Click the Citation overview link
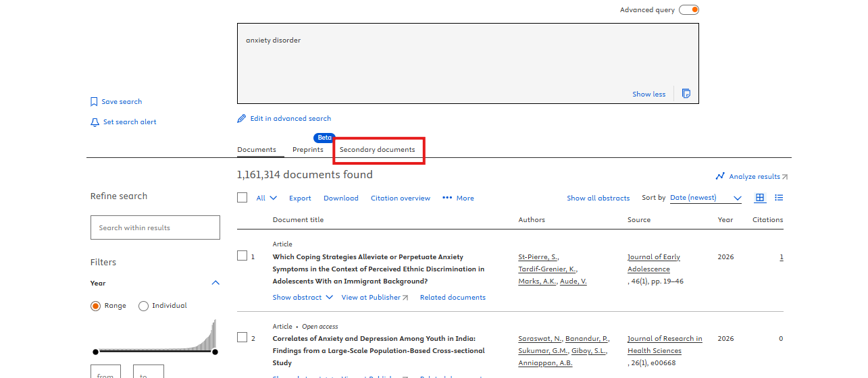This screenshot has width=868, height=378. click(401, 198)
